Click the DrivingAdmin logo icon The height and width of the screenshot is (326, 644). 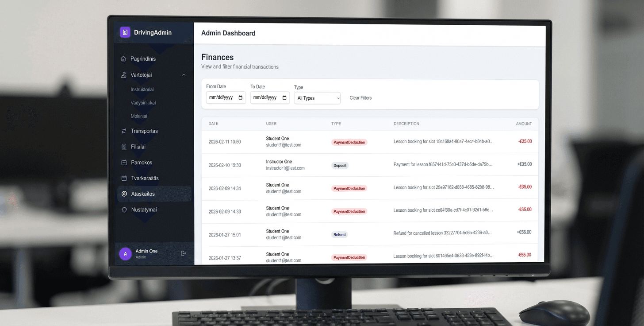click(125, 32)
